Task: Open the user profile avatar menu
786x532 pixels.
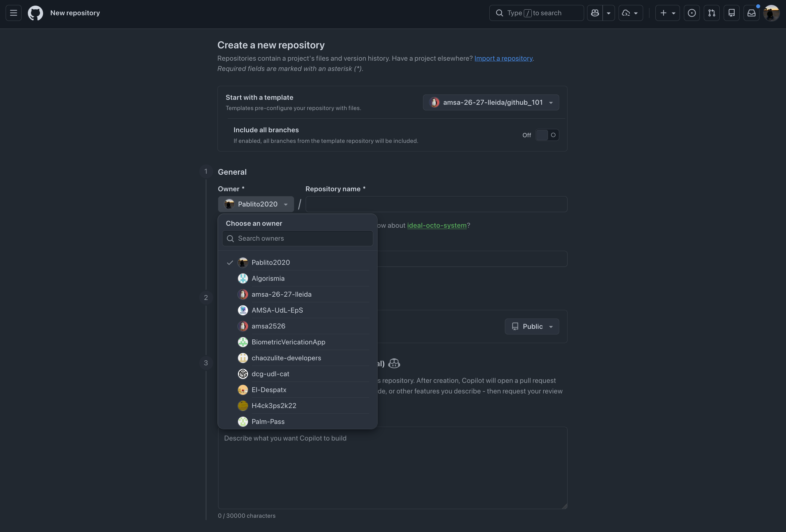Action: (x=771, y=13)
